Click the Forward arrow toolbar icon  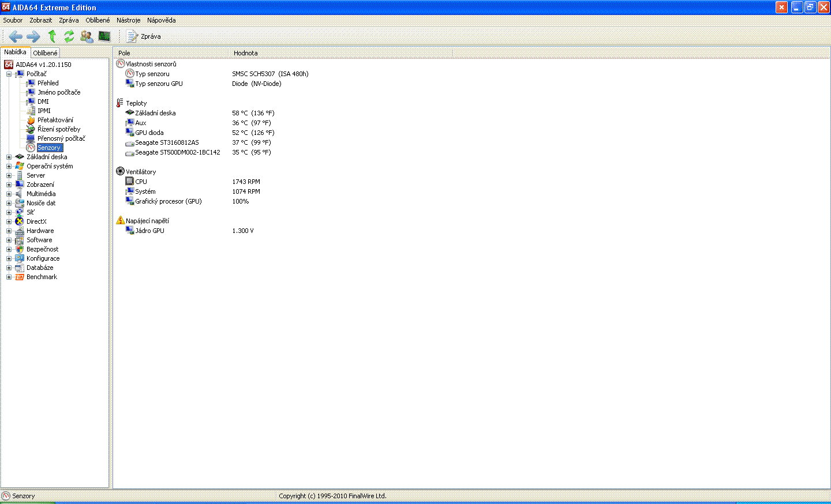tap(33, 36)
